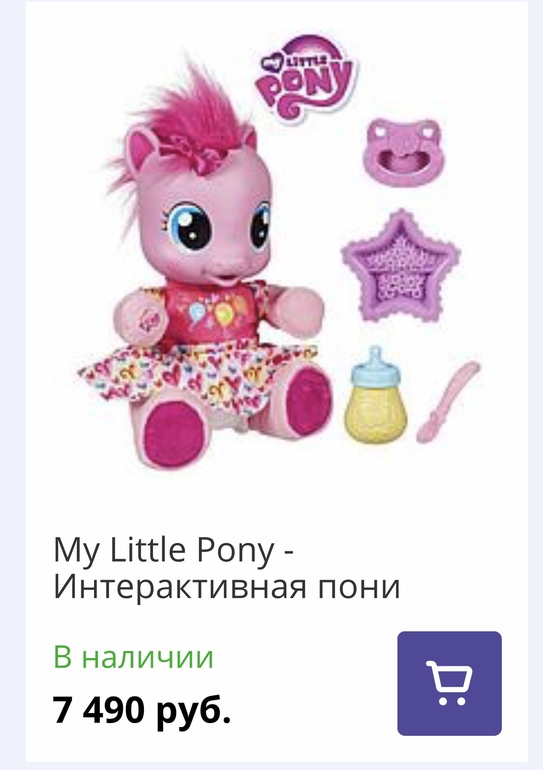Viewport: 543px width, 770px height.
Task: Open the "My Little Pony -" title line
Action: (173, 551)
